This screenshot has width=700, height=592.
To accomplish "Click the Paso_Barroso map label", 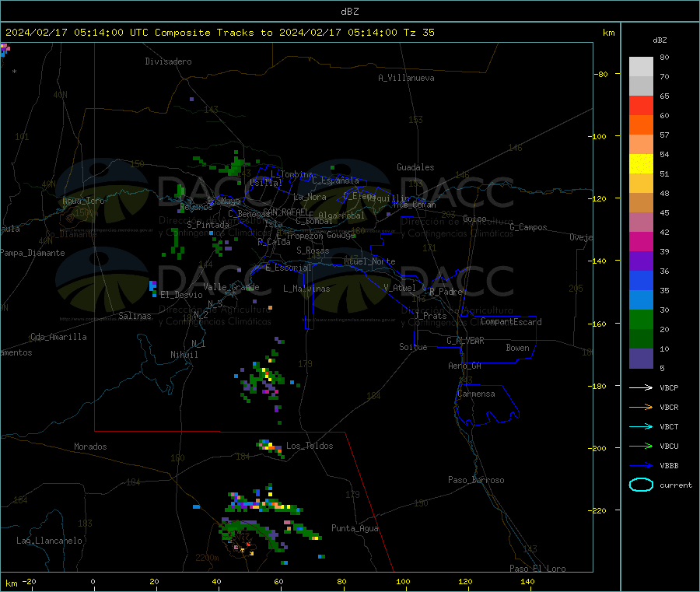I will [476, 480].
